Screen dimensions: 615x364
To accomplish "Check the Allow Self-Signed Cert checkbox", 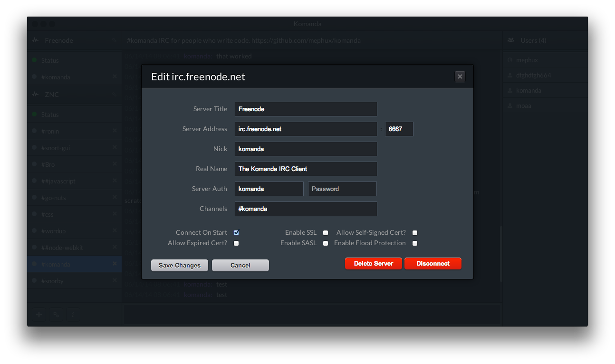I will [x=415, y=233].
